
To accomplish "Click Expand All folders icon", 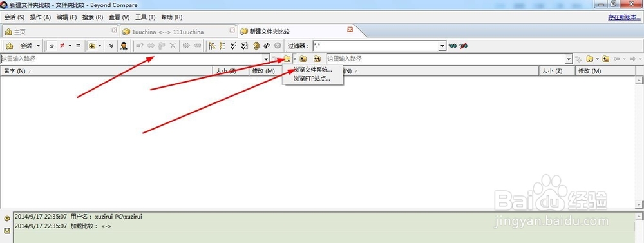I will tap(213, 46).
